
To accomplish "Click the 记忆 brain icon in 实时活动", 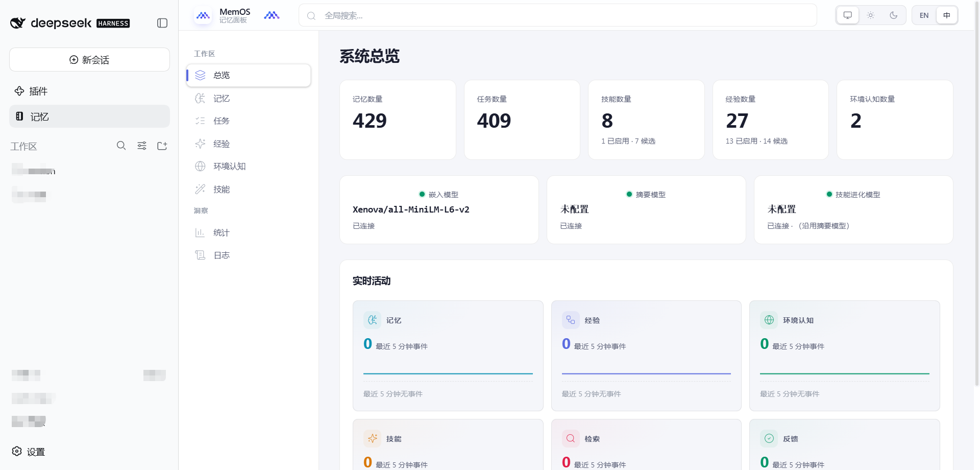I will [x=372, y=320].
